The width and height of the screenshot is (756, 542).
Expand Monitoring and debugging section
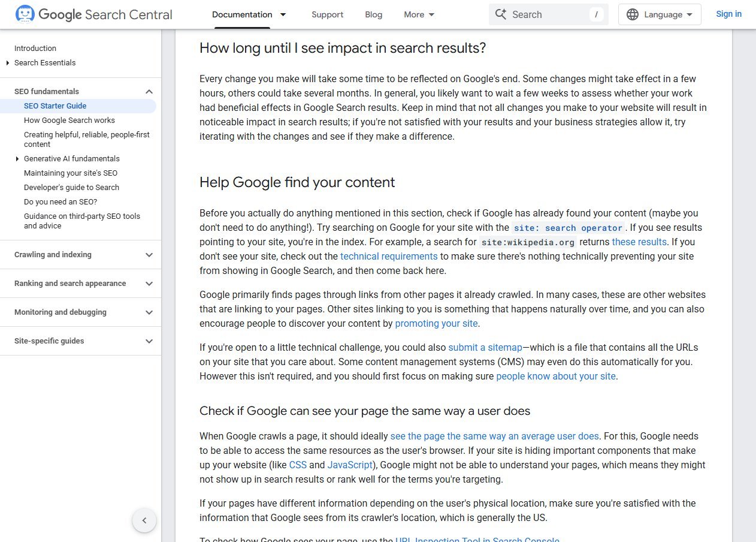149,312
